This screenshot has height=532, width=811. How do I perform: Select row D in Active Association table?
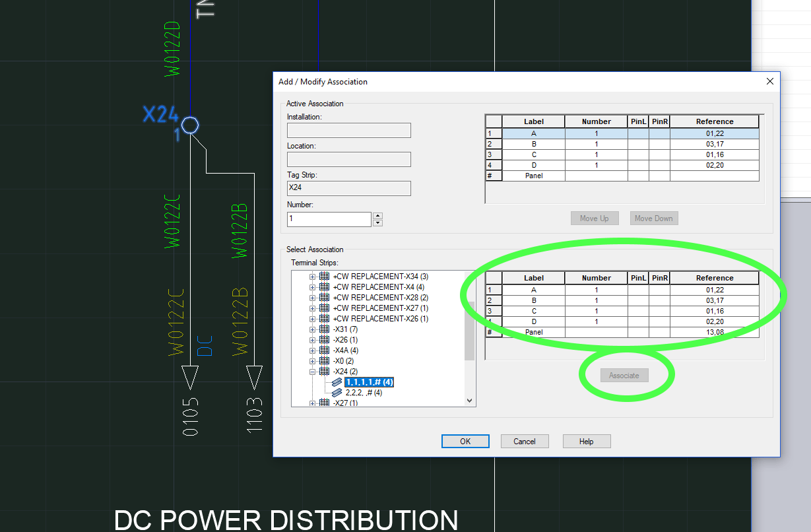622,165
